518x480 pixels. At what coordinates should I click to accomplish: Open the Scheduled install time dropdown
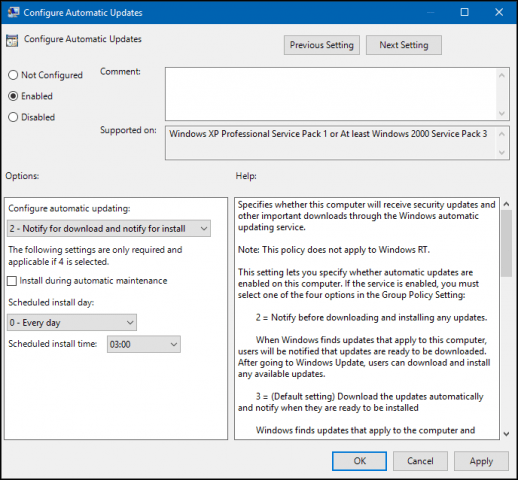point(144,344)
